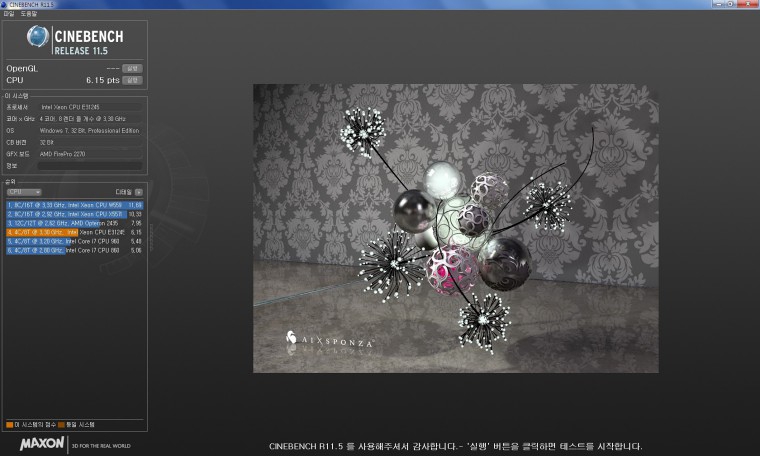
Task: Click the brown legend swatch for identical system
Action: coord(61,425)
